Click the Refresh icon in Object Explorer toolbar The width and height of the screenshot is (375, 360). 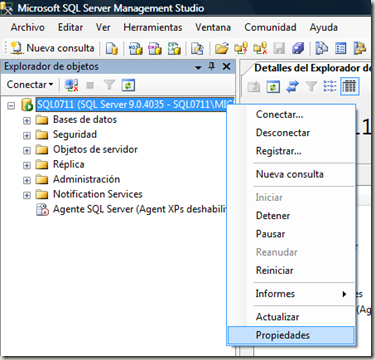point(128,85)
